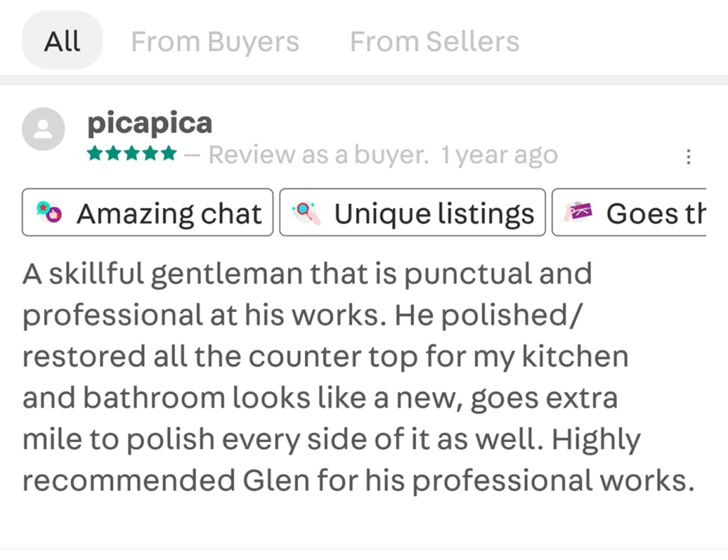The width and height of the screenshot is (728, 560).
Task: Click the fifth green rating star
Action: pyautogui.click(x=169, y=154)
